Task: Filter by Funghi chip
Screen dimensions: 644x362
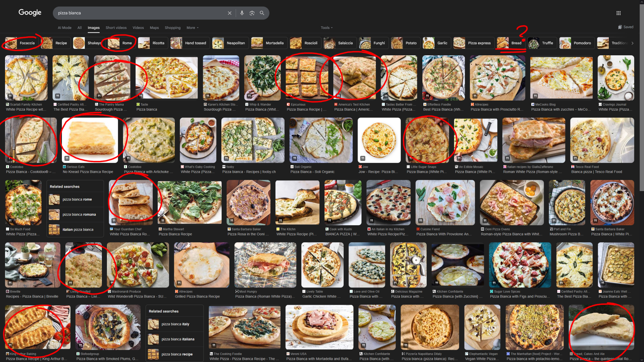Action: (x=374, y=43)
